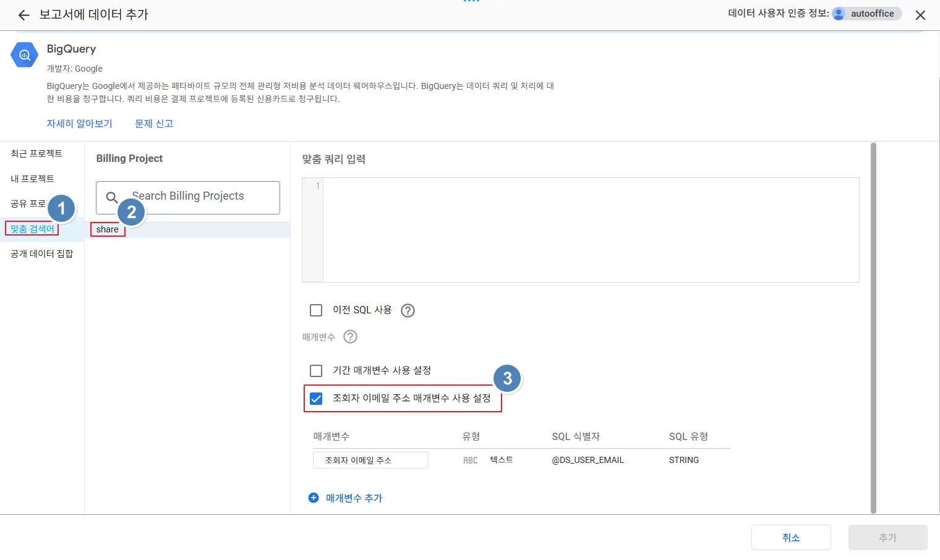Select the 내 프로젝트 tab
The width and height of the screenshot is (940, 560).
point(32,179)
